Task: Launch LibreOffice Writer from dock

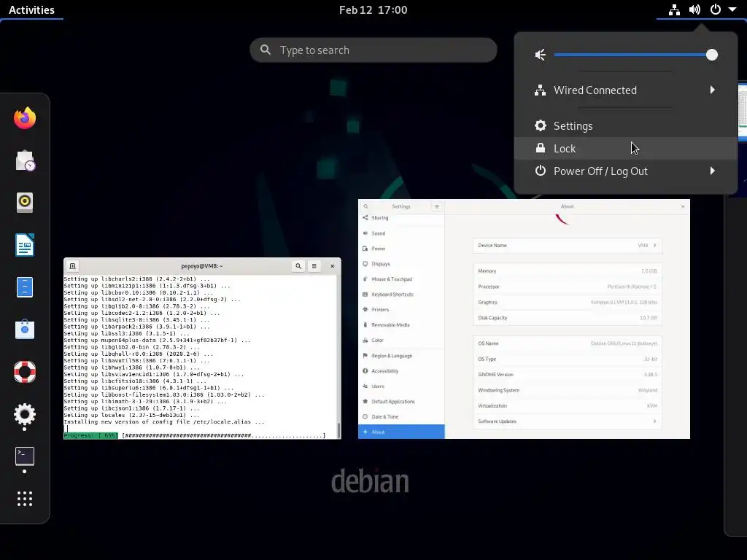Action: coord(25,245)
